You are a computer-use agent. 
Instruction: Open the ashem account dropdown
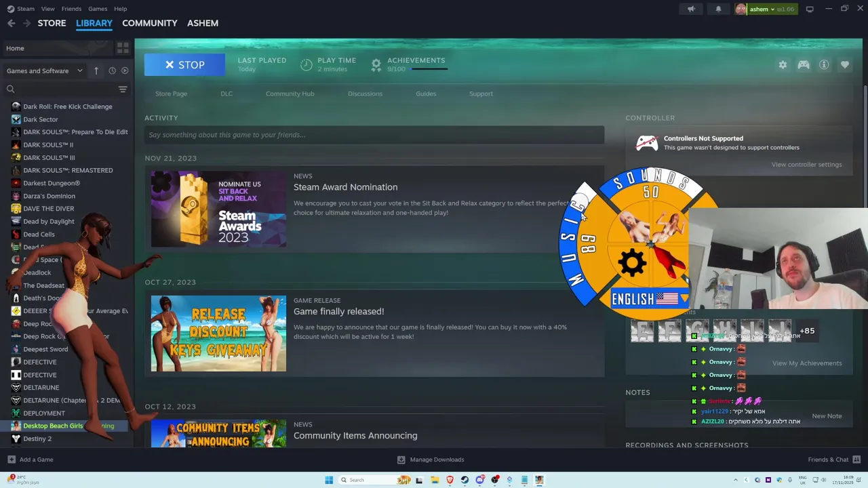point(765,9)
